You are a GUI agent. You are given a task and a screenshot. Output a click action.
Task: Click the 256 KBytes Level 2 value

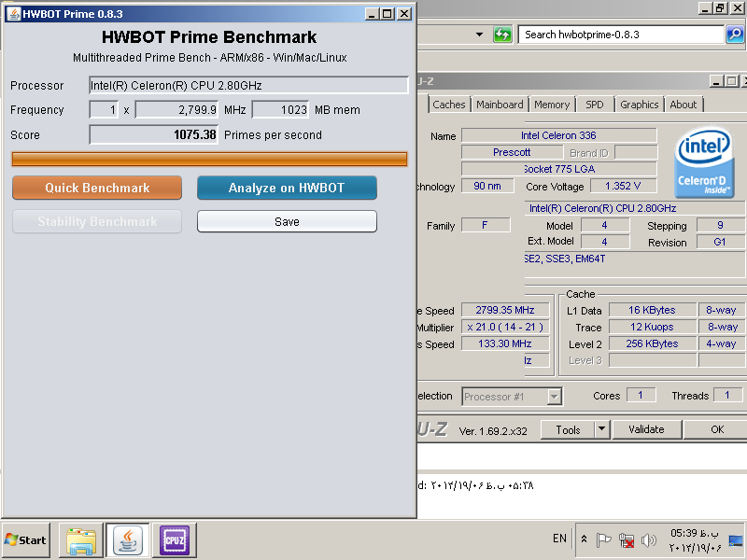point(652,343)
